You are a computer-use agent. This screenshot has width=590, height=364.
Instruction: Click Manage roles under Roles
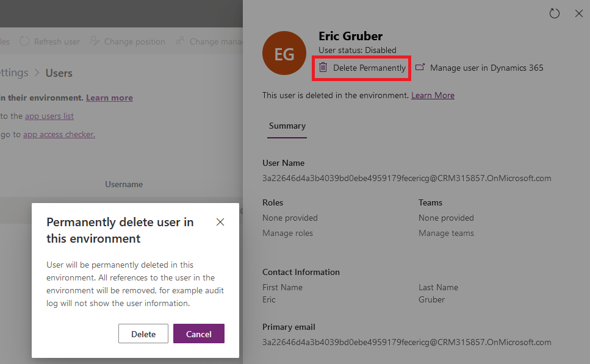tap(287, 233)
